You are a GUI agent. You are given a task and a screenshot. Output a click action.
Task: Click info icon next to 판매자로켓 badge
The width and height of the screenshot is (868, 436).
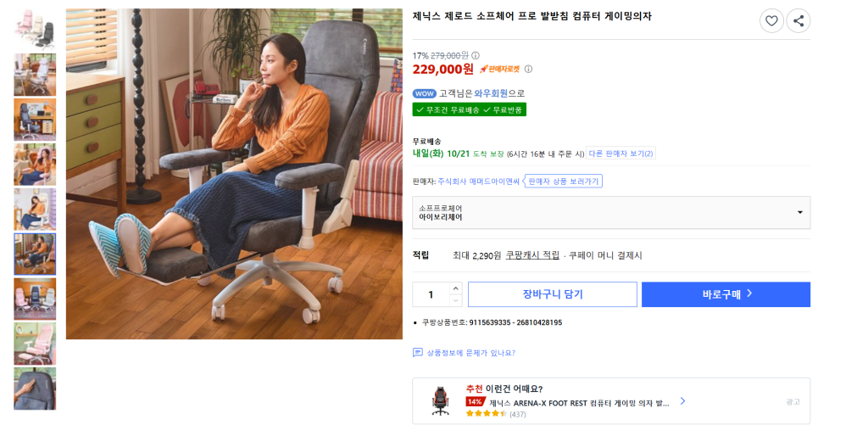[528, 70]
